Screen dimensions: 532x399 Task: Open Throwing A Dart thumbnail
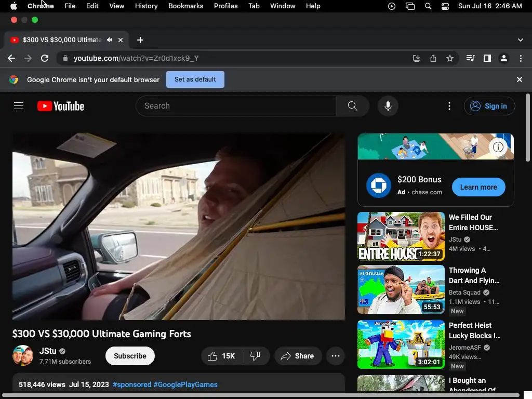pos(401,289)
